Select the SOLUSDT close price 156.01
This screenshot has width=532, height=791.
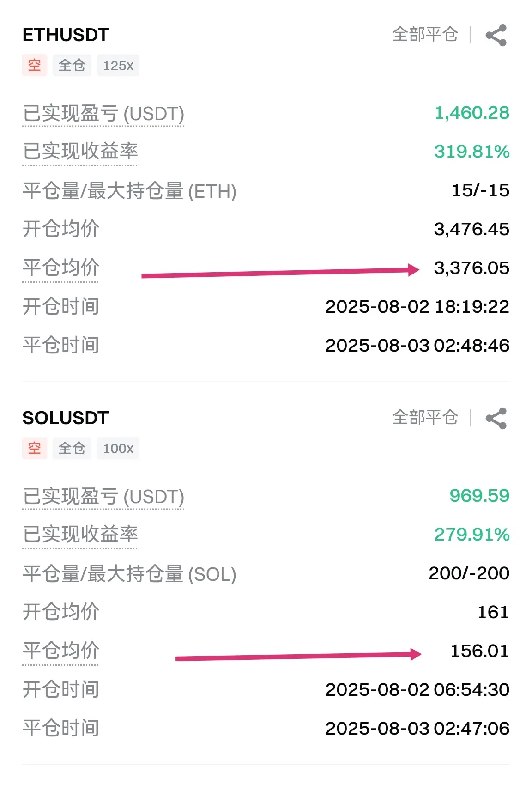(x=480, y=651)
